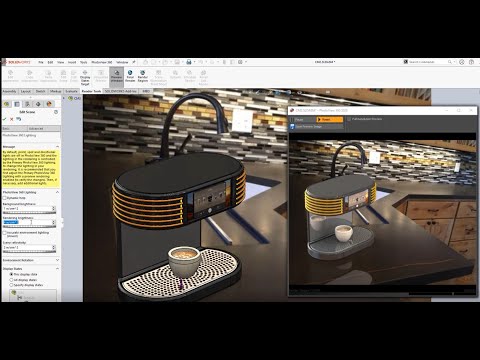Viewport: 480px width, 360px height.
Task: Switch to the Basic tab in Edit Scene
Action: [x=15, y=128]
